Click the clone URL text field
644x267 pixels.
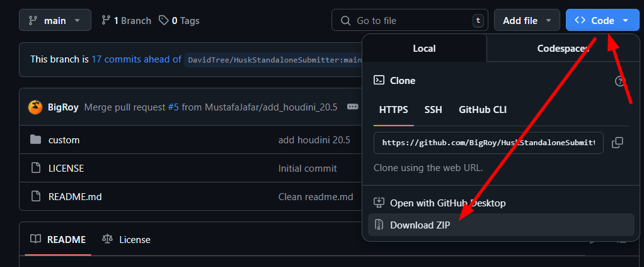[x=488, y=143]
